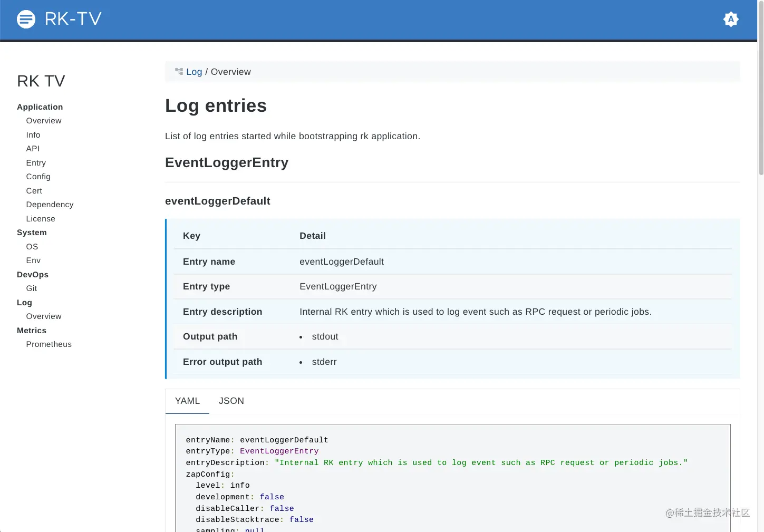Screen dimensions: 764x532
Task: Click the 'EventLoggerEntry' section heading
Action: [x=227, y=162]
